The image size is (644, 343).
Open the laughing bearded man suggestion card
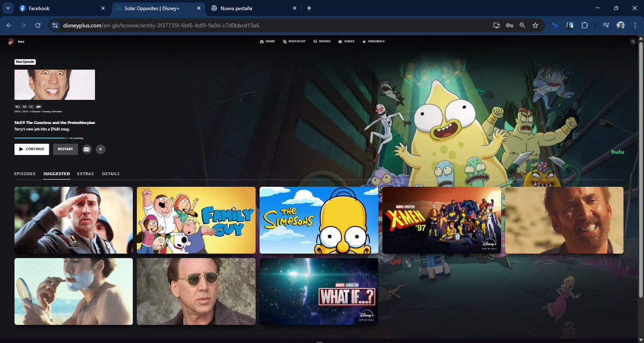click(564, 220)
